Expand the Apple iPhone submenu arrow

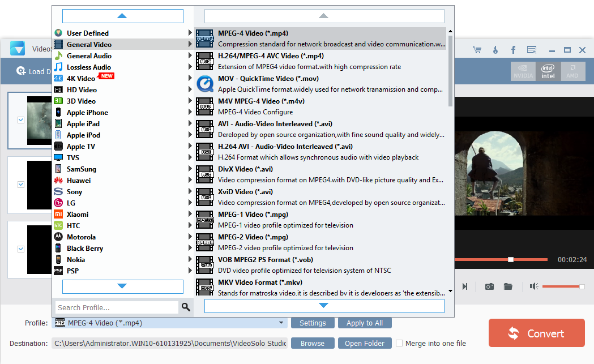point(190,112)
